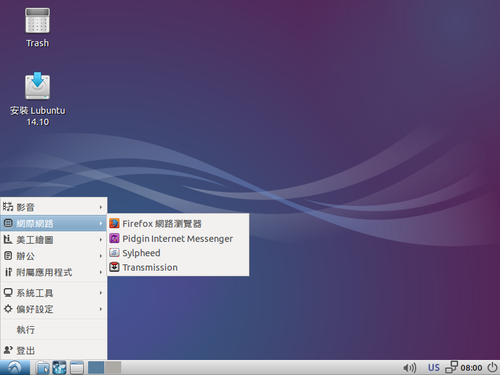500x375 pixels.
Task: Expand the 系統工具 submenu
Action: tap(54, 293)
